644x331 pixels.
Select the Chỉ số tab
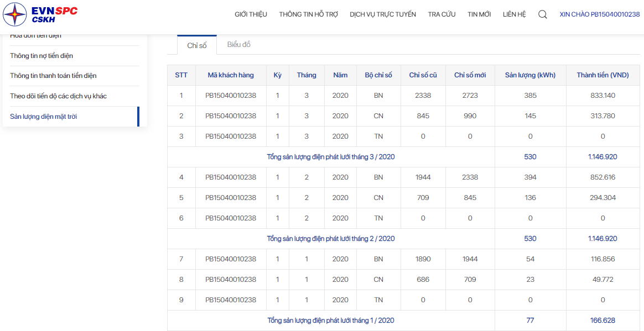tap(197, 45)
